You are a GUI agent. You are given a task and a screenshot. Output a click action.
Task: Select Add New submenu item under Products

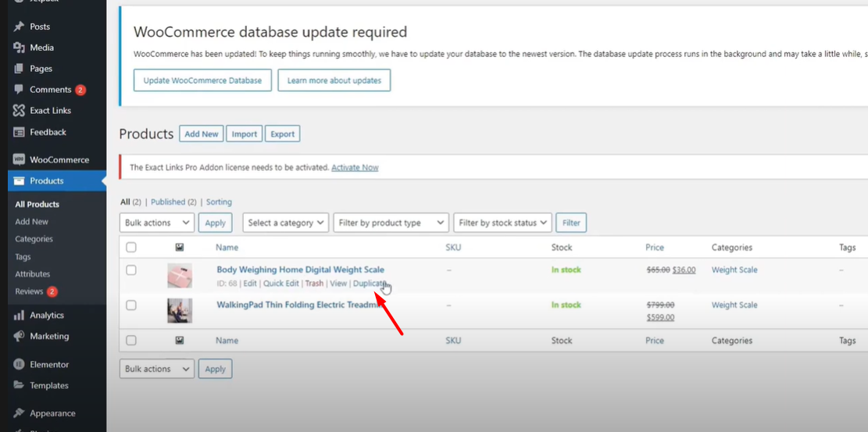[x=31, y=222]
